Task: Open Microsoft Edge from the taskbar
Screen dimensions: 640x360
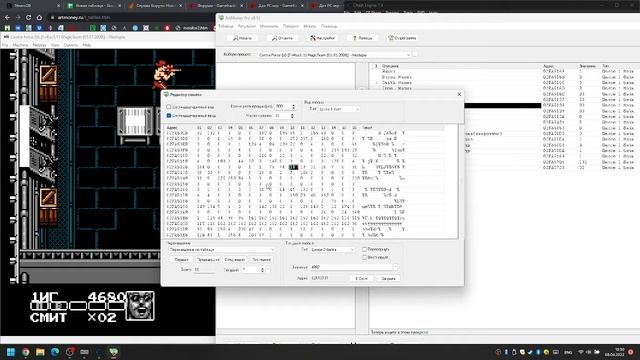Action: pos(55,352)
